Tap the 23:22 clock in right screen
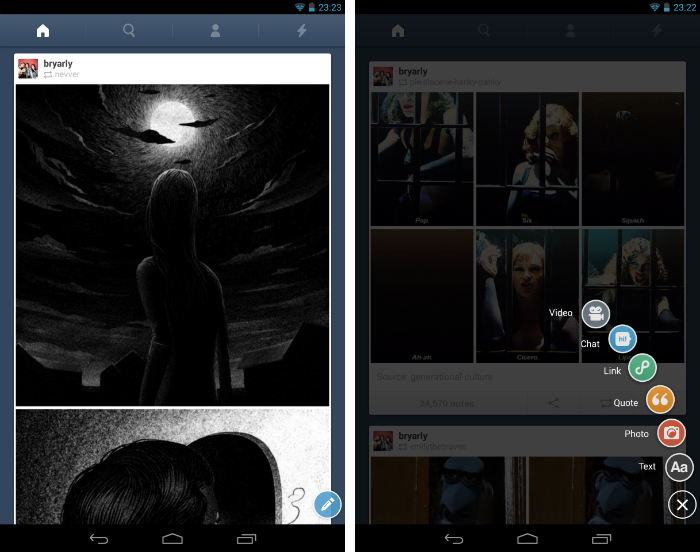Screen dimensions: 700x552 [685, 7]
